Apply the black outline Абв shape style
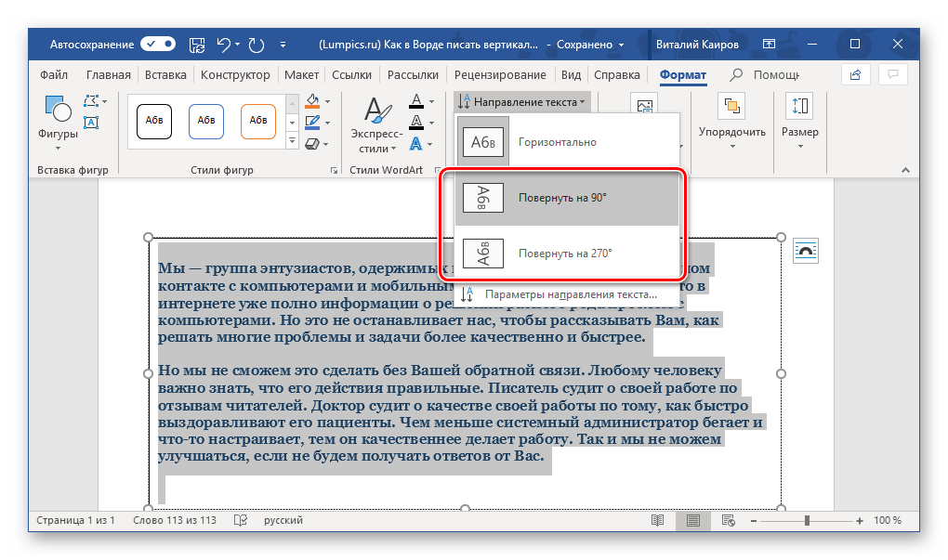948x560 pixels. (154, 121)
